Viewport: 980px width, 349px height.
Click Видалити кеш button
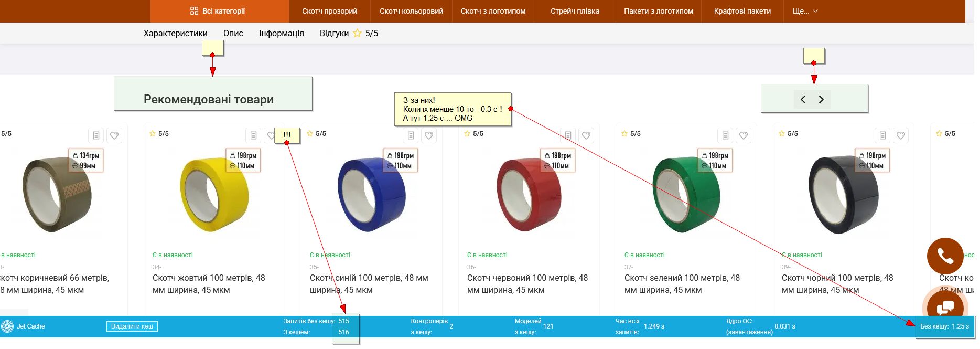(132, 326)
